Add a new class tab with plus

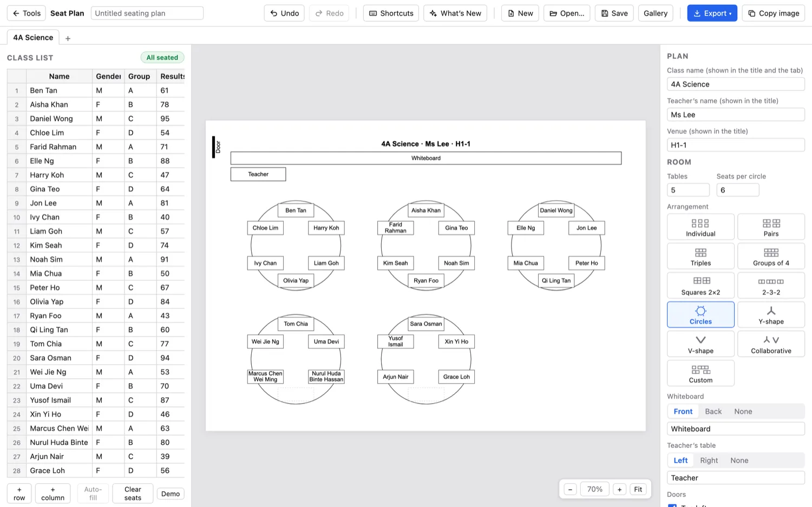(68, 38)
